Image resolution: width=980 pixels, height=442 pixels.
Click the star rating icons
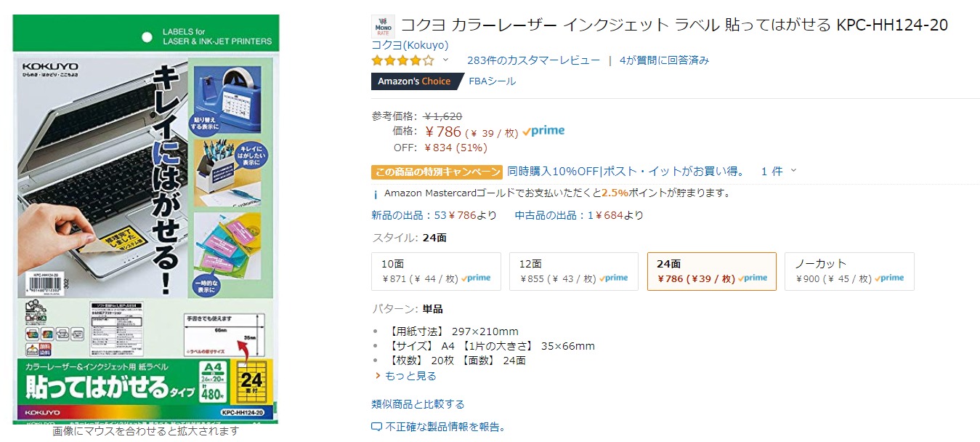(402, 60)
